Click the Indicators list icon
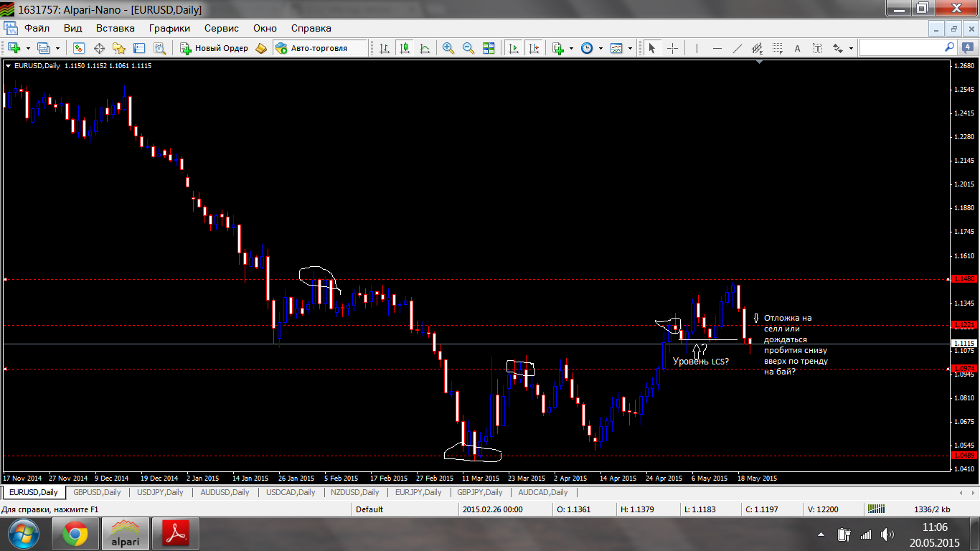Screen dimensions: 980x551 [x=558, y=48]
